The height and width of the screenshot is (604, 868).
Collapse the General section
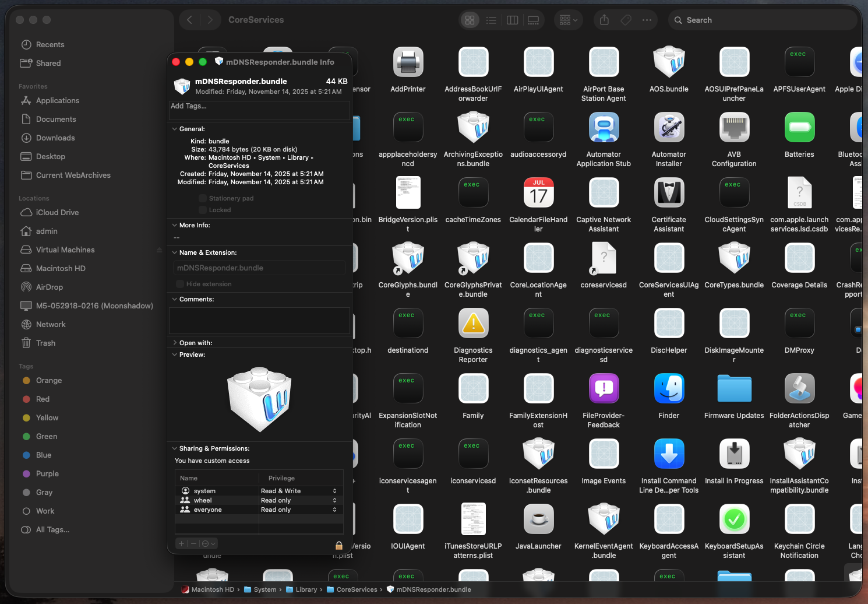click(175, 129)
